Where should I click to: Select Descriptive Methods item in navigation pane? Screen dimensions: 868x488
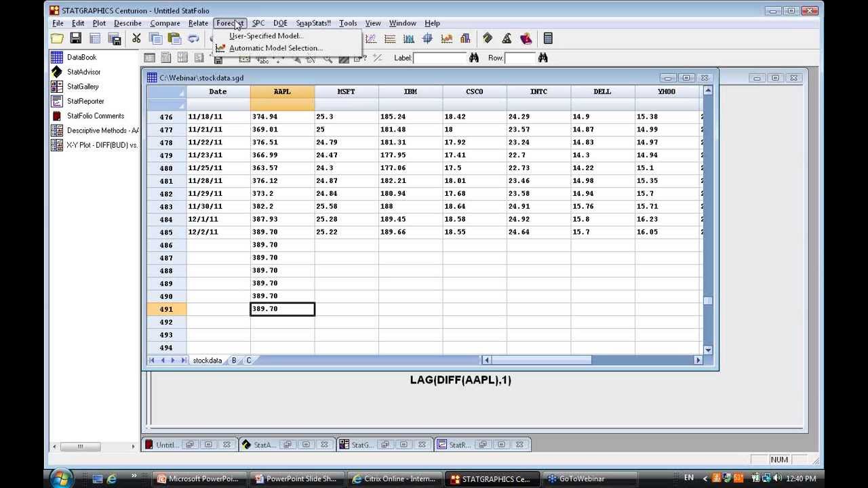[102, 131]
